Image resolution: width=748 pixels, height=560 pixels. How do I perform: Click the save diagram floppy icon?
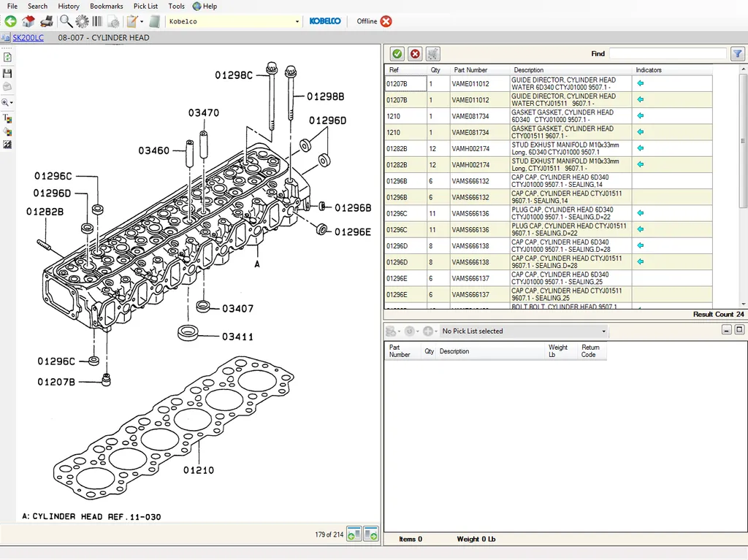tap(7, 74)
